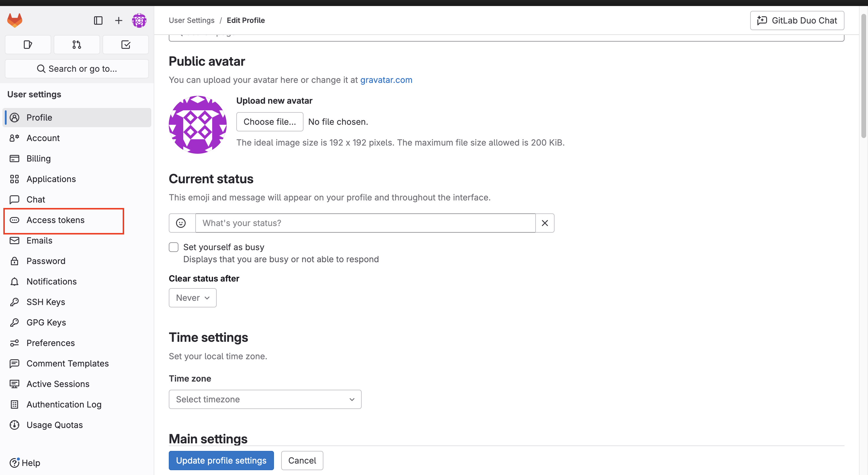Image resolution: width=868 pixels, height=475 pixels.
Task: Toggle the sidebar collapse icon
Action: point(98,20)
